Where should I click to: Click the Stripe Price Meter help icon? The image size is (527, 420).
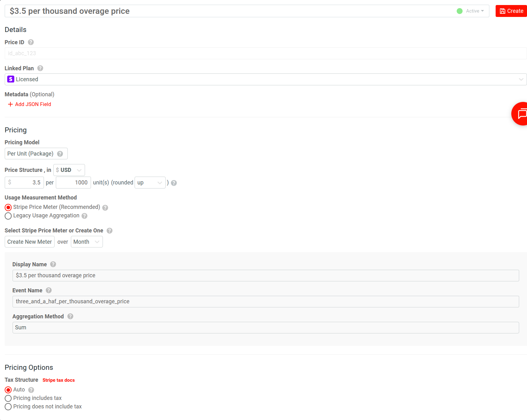(x=105, y=207)
